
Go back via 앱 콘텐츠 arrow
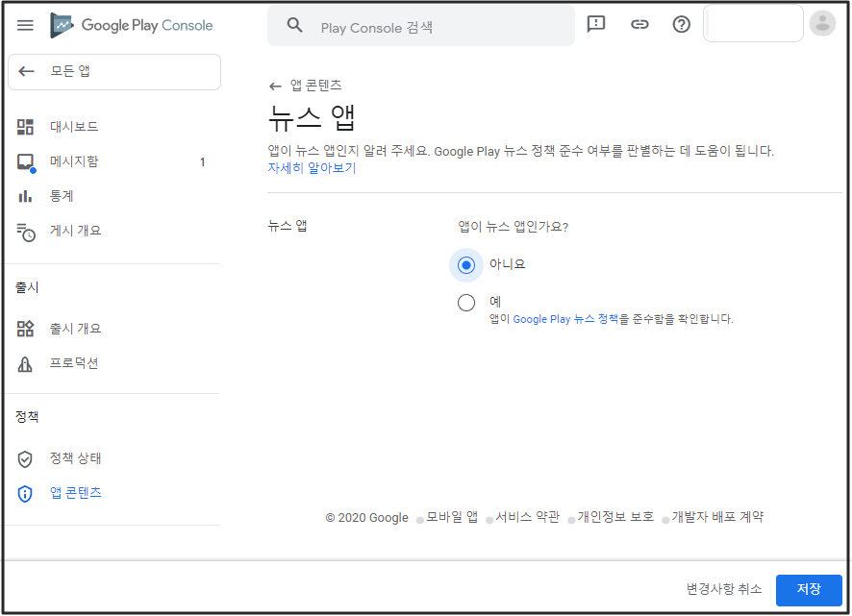[x=275, y=86]
